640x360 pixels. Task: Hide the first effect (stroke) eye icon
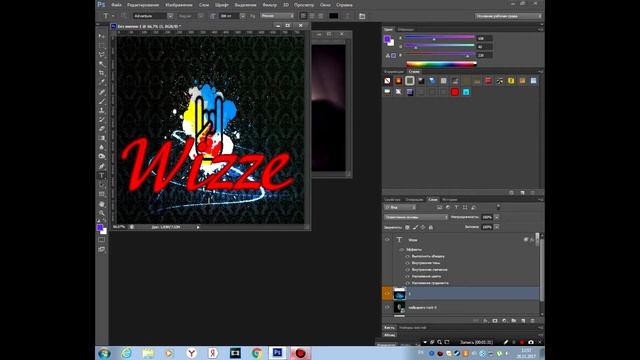pyautogui.click(x=407, y=256)
